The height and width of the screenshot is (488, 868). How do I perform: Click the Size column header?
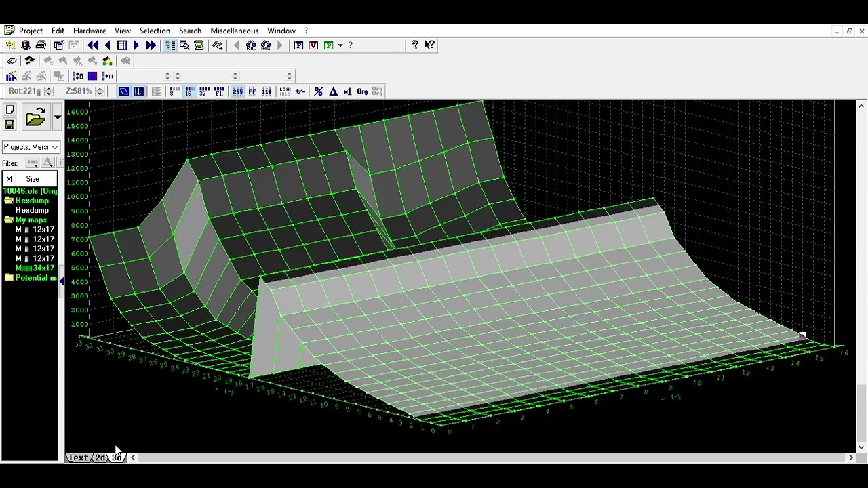coord(33,179)
